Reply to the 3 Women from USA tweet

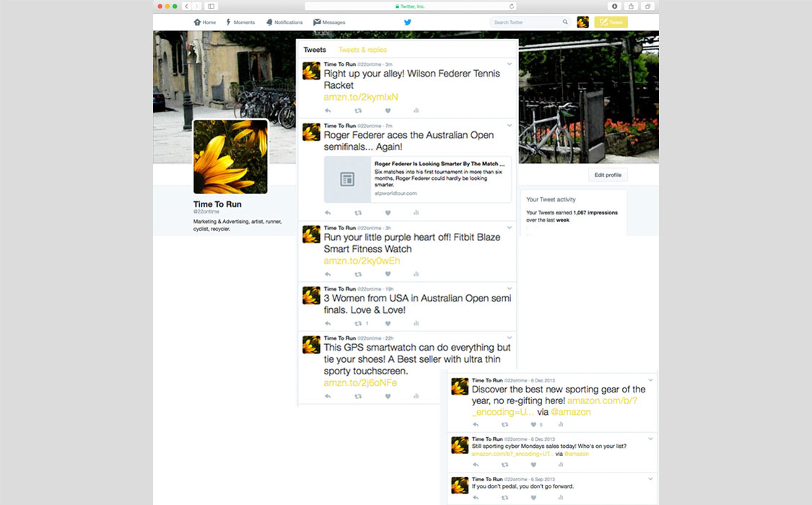(327, 323)
